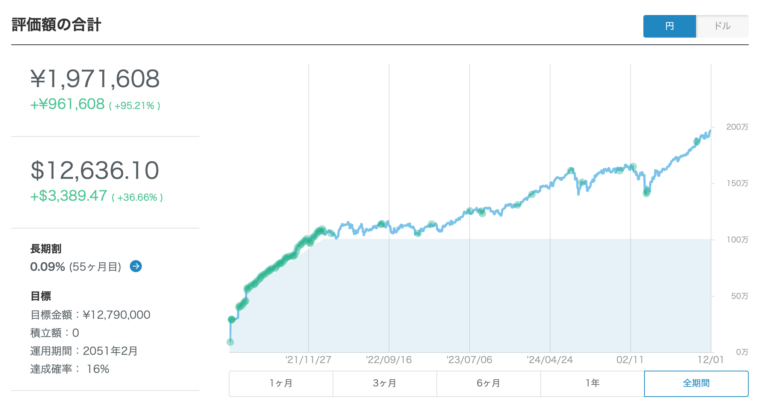Click the +¥961,608 gain figure

68,104
